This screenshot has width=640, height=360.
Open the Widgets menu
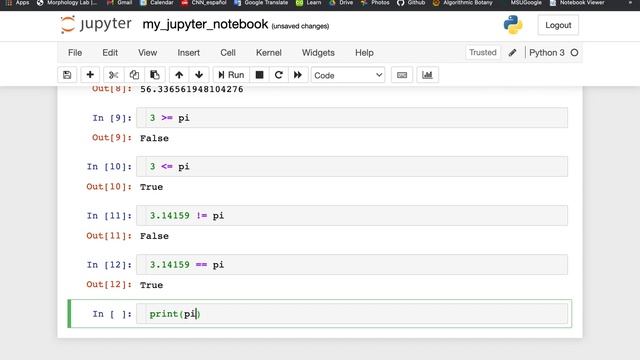click(x=318, y=53)
